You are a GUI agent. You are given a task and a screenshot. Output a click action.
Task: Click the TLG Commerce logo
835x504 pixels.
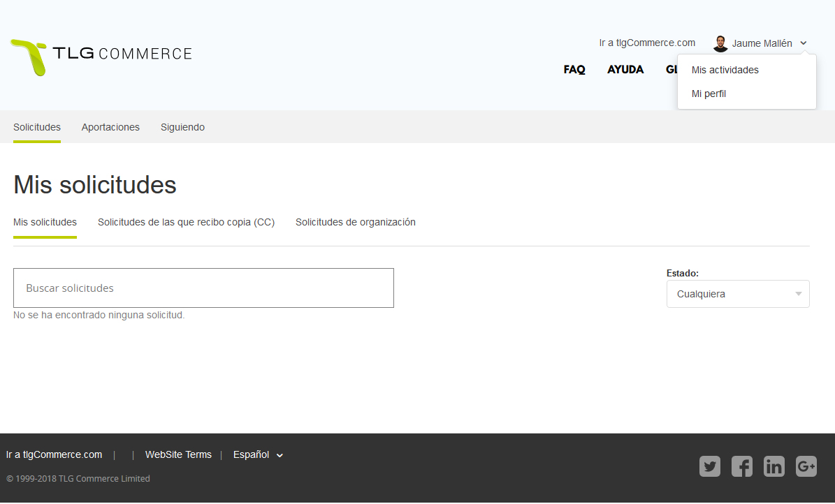click(101, 57)
